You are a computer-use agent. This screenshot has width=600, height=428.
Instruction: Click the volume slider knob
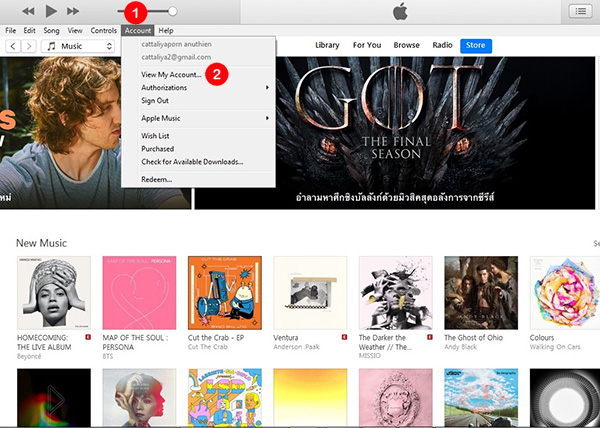[174, 11]
